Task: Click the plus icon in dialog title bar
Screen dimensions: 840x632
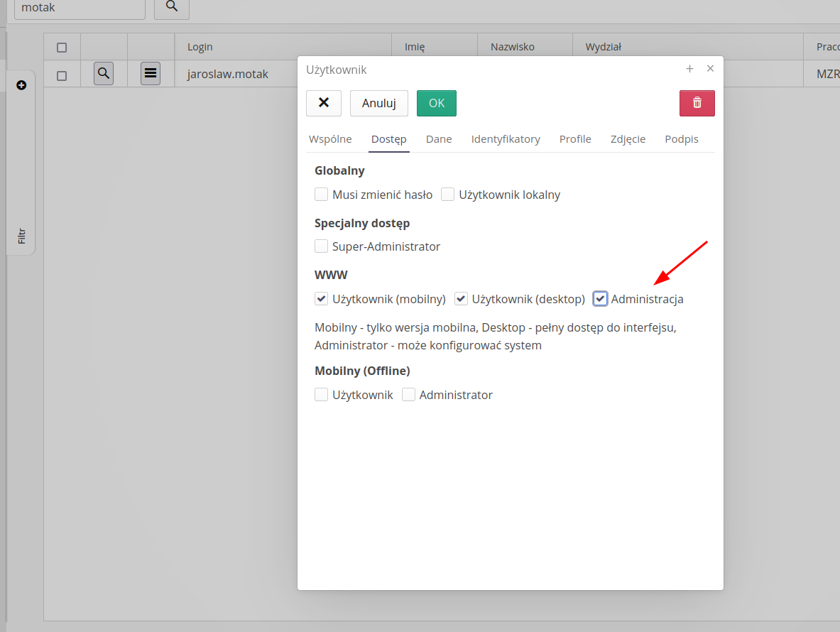Action: [x=689, y=69]
